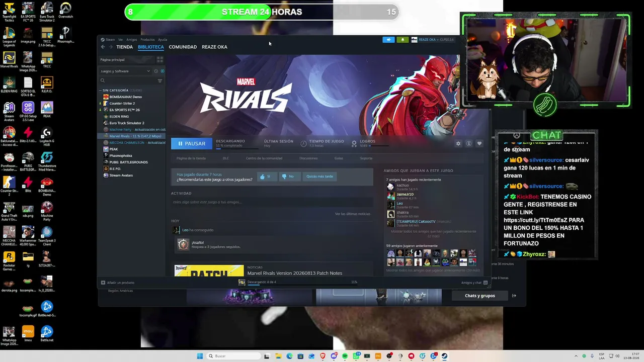The width and height of the screenshot is (644, 362).
Task: Open the Amigos menu
Action: pyautogui.click(x=131, y=40)
